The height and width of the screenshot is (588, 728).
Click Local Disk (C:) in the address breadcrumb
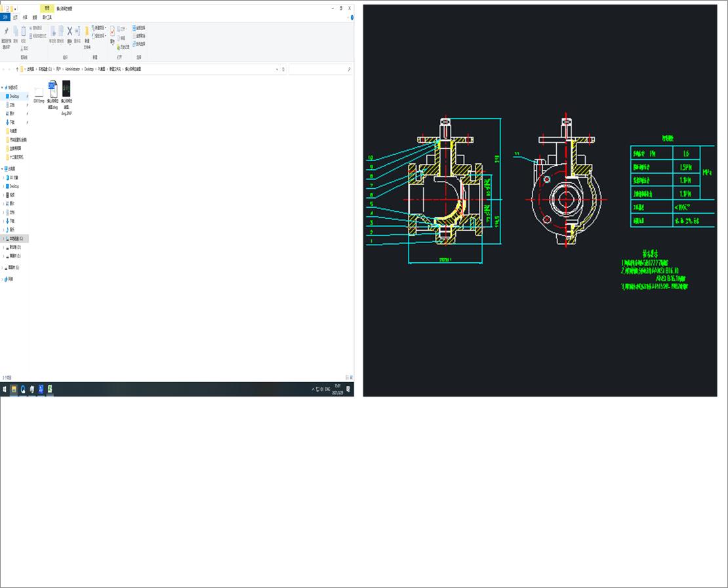click(45, 69)
